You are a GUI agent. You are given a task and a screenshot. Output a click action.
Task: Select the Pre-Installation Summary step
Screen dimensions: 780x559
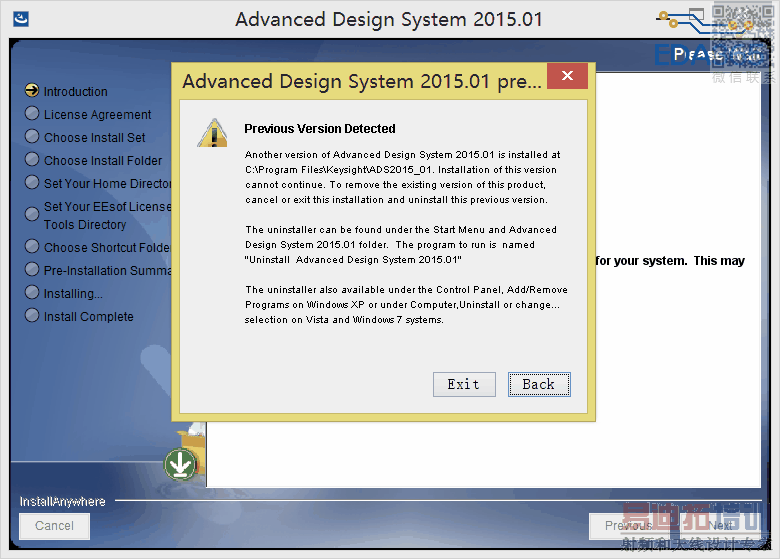(98, 270)
